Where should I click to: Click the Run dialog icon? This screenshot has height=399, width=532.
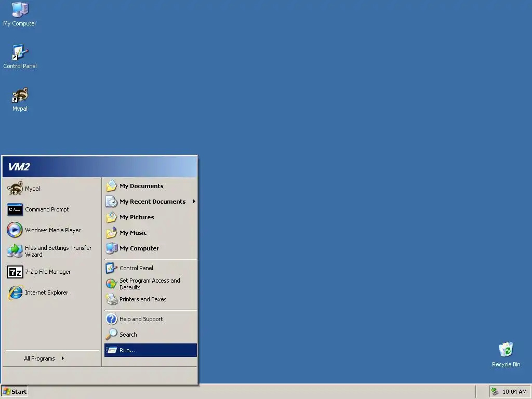[x=111, y=350]
